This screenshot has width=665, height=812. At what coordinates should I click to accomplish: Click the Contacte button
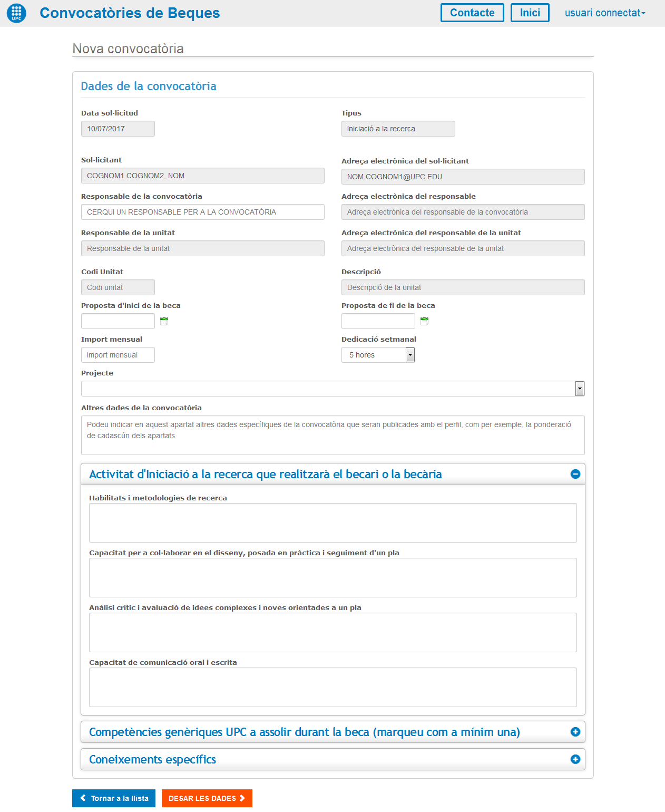coord(472,13)
